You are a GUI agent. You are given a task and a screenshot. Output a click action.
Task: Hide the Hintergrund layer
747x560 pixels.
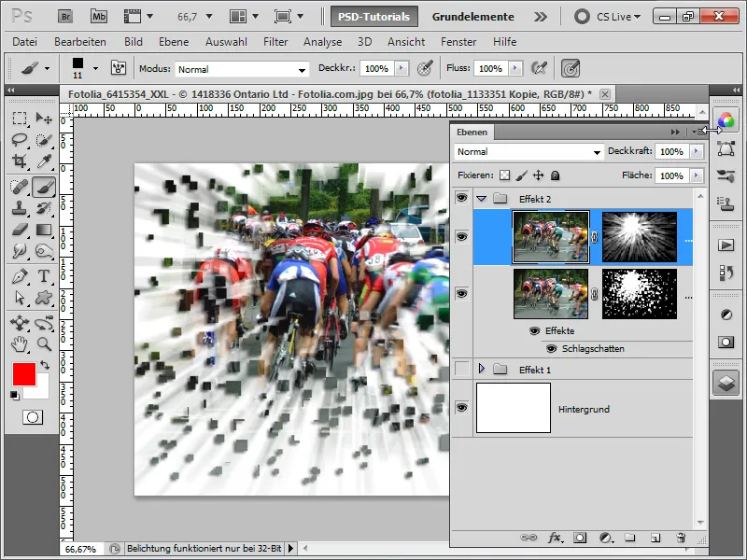461,408
